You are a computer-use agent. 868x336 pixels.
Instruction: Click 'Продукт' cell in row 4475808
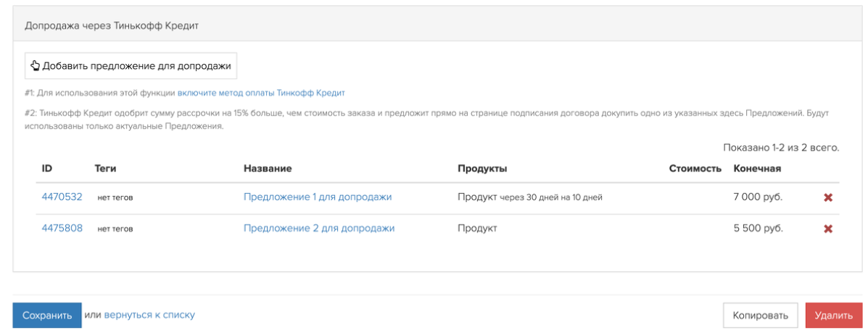coord(477,228)
